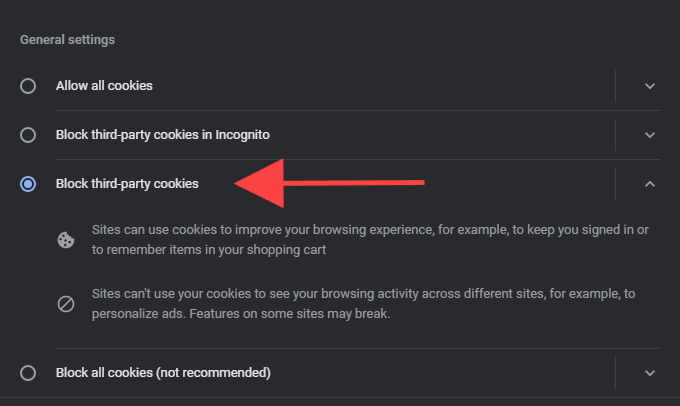The width and height of the screenshot is (680, 406).
Task: Expand Block all cookies (not recommended) chevron
Action: point(650,373)
